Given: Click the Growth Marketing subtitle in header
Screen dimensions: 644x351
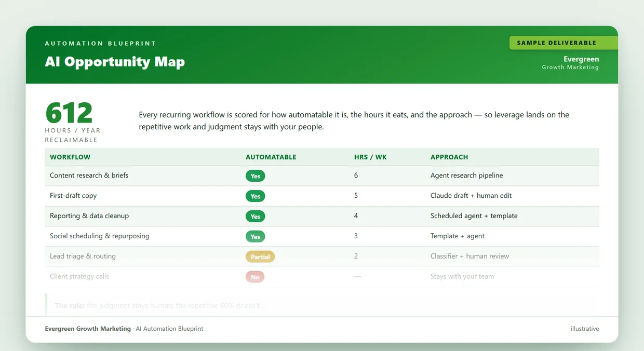Looking at the screenshot, I should [570, 67].
